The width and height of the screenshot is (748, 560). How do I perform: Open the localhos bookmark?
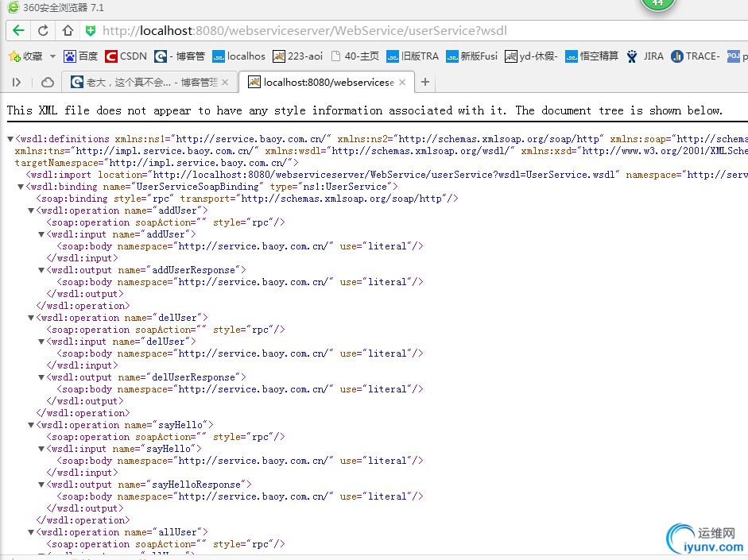coord(238,56)
